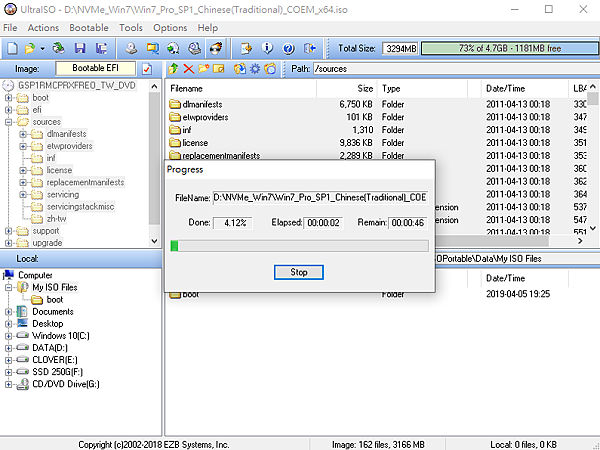
Task: Click the image properties checkmark icon
Action: tap(147, 69)
